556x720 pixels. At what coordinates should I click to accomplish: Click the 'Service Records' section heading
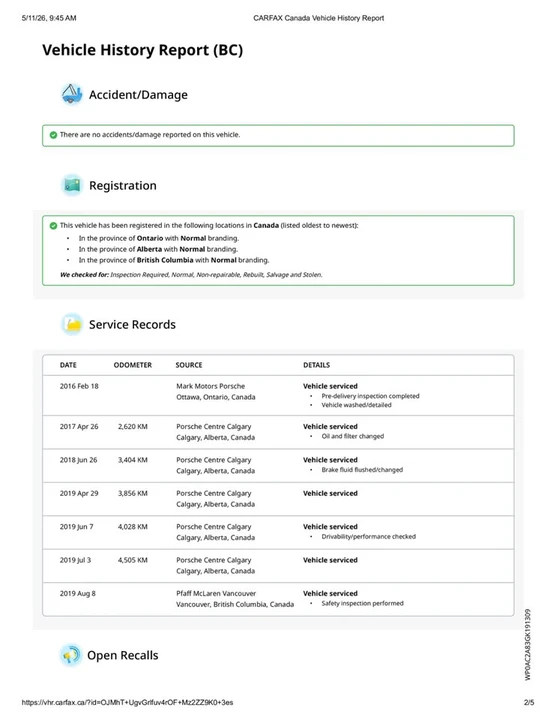tap(132, 325)
